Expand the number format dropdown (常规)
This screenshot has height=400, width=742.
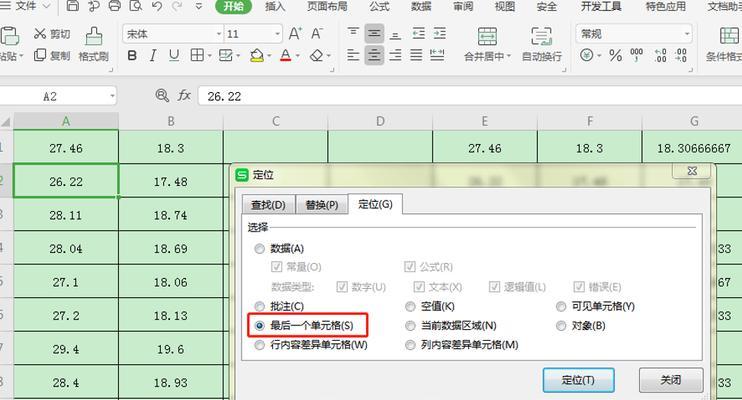pos(687,34)
